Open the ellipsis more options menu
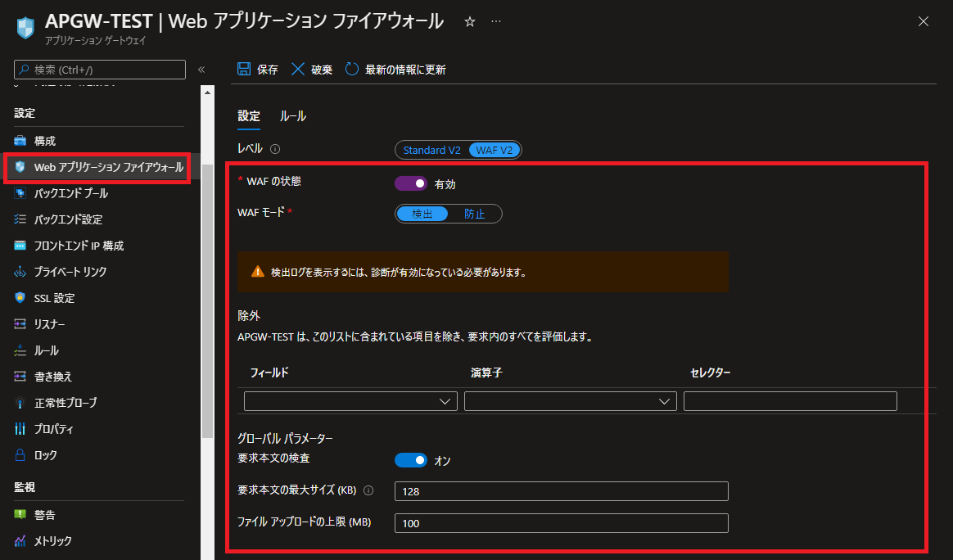Viewport: 953px width, 560px height. [x=496, y=21]
